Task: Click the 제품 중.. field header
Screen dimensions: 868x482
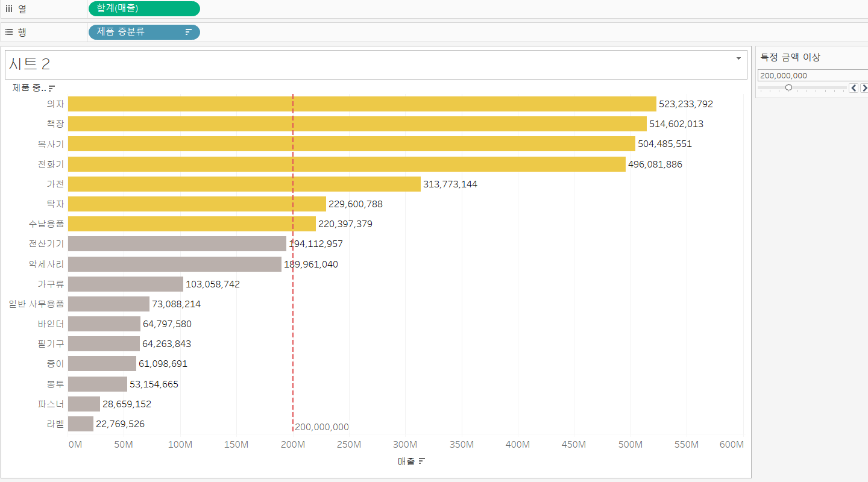Action: [x=30, y=88]
